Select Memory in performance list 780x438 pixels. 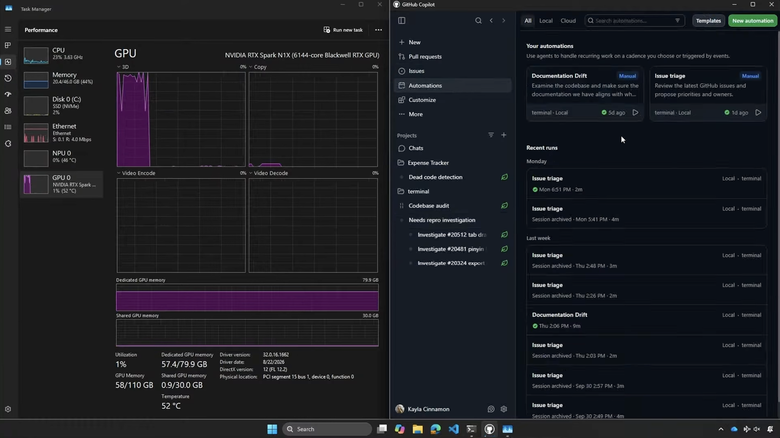click(62, 78)
